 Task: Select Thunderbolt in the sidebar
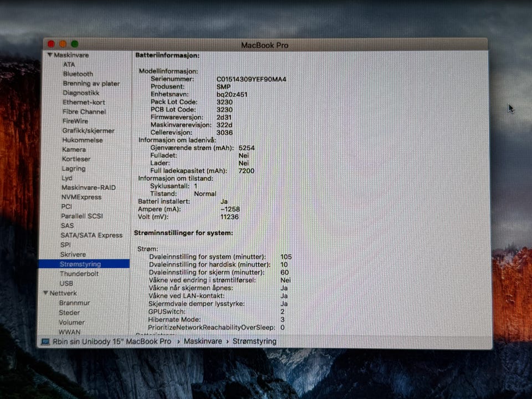pos(79,274)
